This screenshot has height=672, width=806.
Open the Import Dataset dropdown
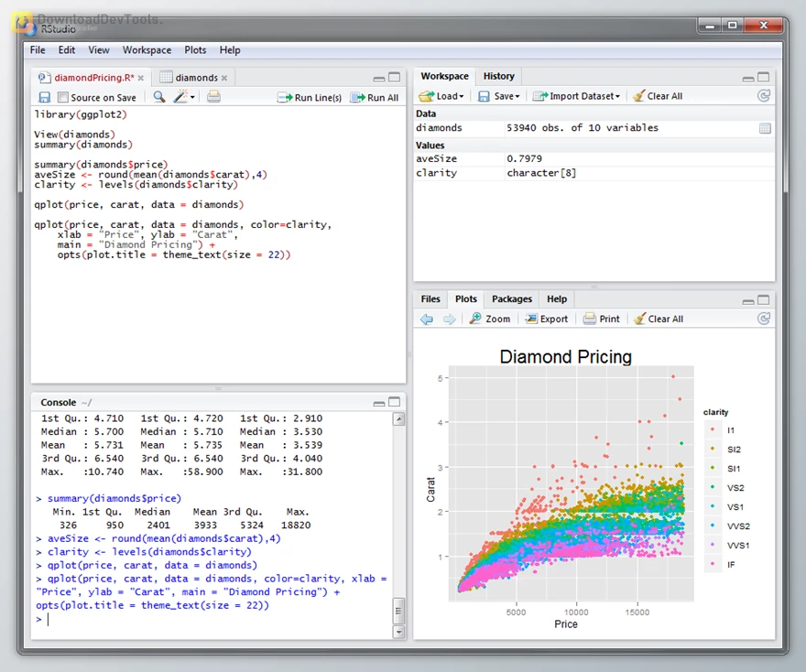click(576, 96)
